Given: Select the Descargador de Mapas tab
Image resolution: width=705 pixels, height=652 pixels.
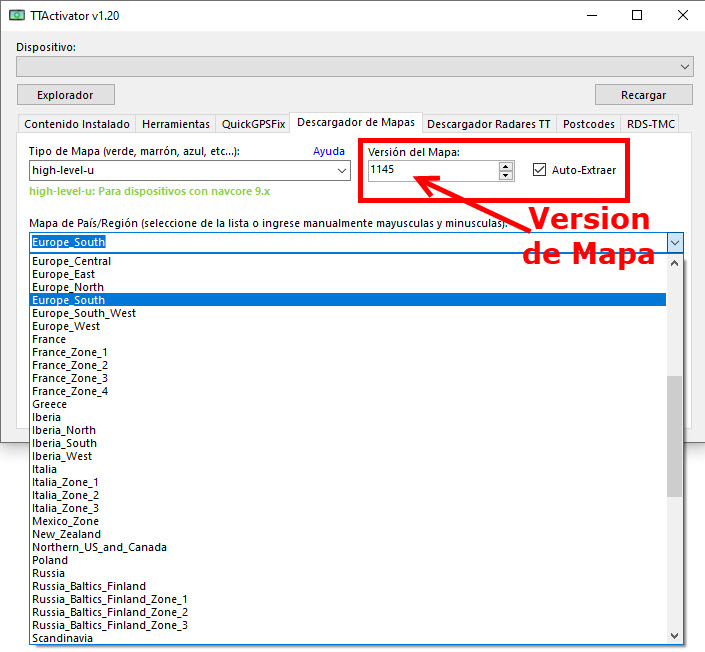Looking at the screenshot, I should 356,122.
